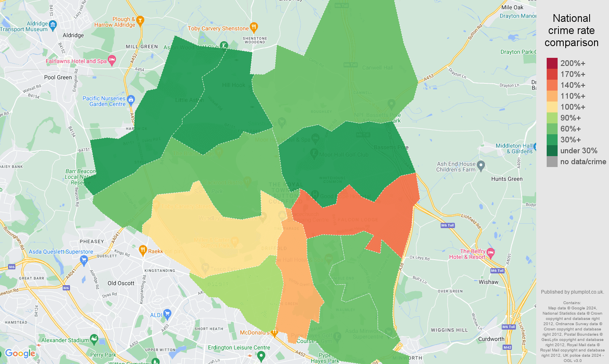Image resolution: width=609 pixels, height=364 pixels.
Task: Click the M42 motorway shield
Action: pyautogui.click(x=507, y=347)
